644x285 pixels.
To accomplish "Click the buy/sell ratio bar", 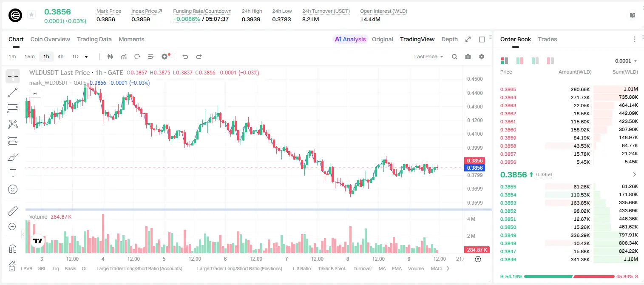I will click(x=569, y=276).
